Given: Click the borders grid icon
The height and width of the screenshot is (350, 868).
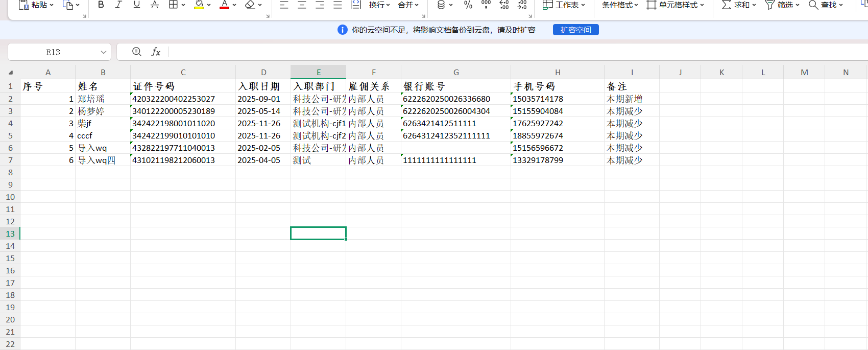Looking at the screenshot, I should click(173, 5).
